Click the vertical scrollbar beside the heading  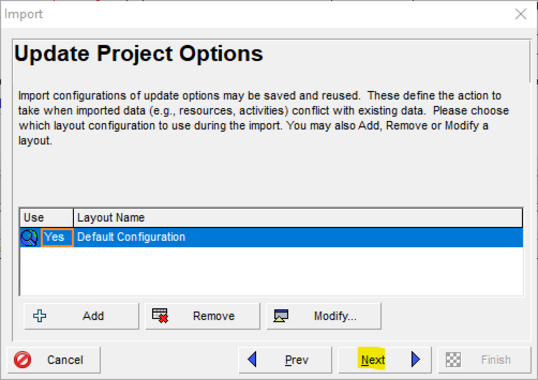[x=530, y=62]
